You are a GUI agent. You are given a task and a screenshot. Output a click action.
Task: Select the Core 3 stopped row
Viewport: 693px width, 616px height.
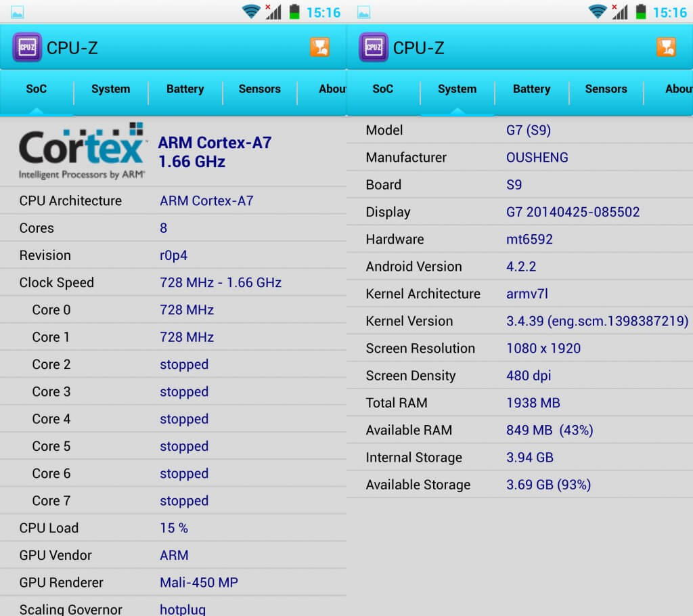pyautogui.click(x=173, y=392)
